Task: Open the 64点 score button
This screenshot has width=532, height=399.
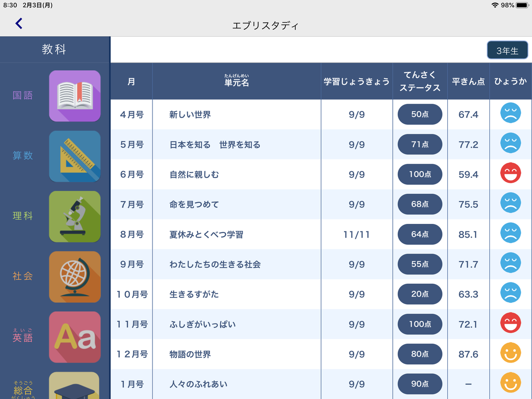Action: [x=420, y=234]
